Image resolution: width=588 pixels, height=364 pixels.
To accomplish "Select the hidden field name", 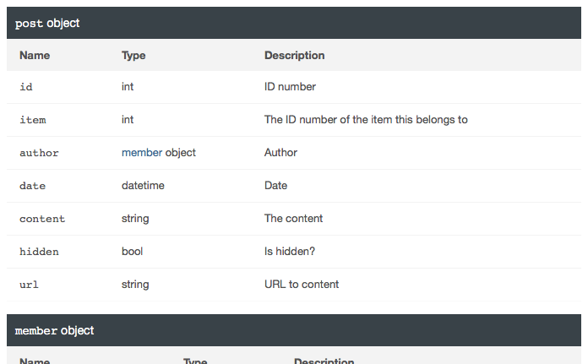I will coord(39,252).
